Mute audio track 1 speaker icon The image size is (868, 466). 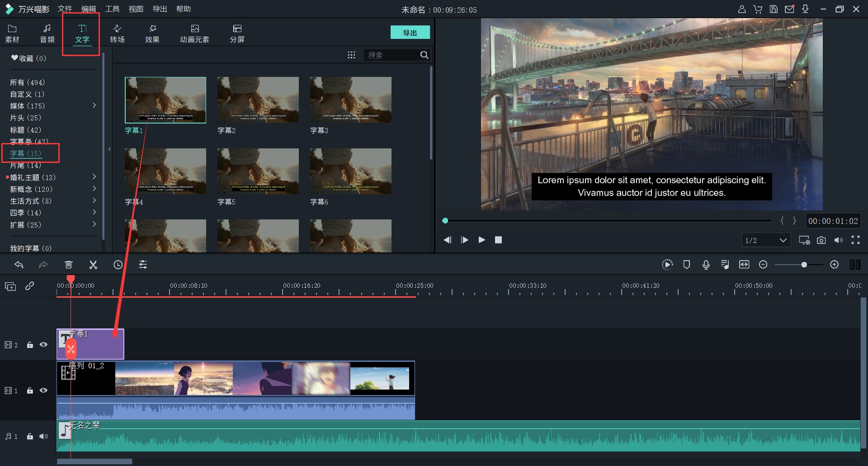[43, 436]
